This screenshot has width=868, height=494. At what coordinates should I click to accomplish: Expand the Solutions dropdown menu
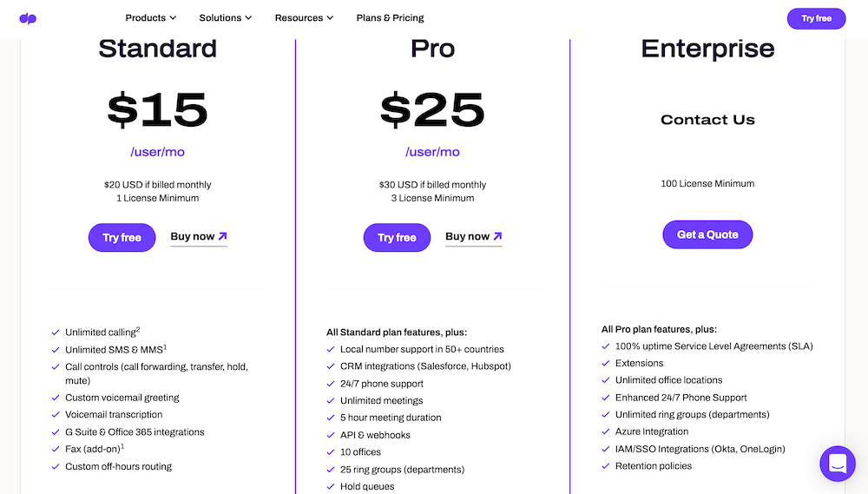coord(226,17)
